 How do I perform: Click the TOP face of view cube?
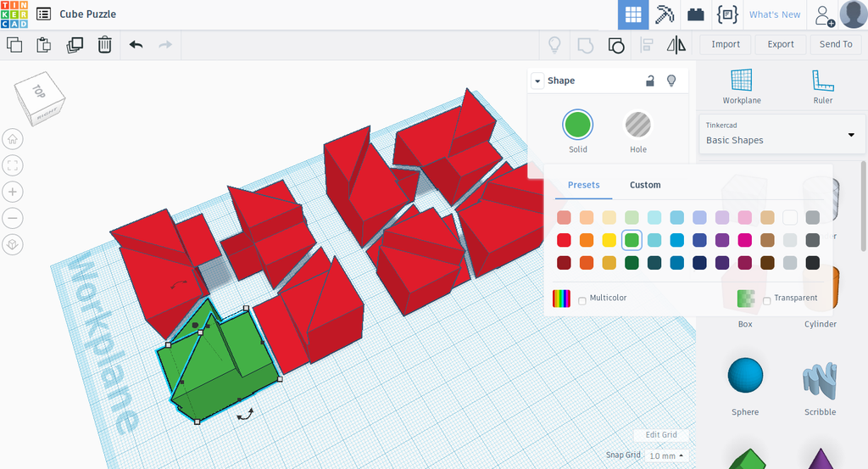39,91
